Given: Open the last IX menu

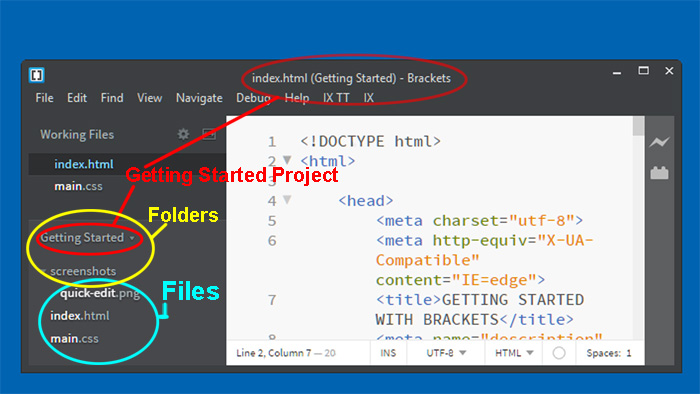Looking at the screenshot, I should coord(368,98).
